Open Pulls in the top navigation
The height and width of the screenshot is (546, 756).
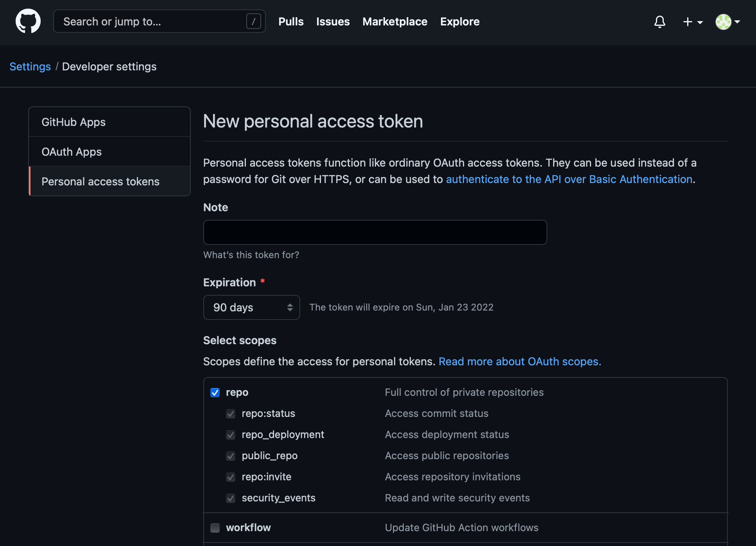(x=291, y=22)
